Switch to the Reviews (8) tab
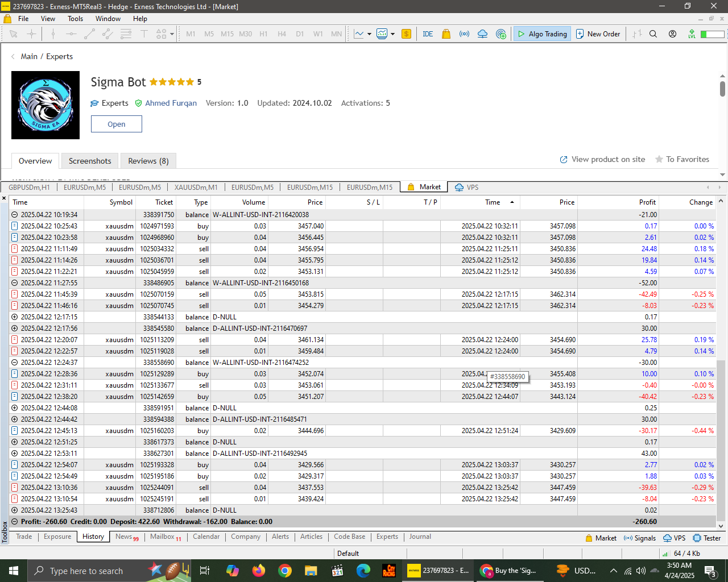 (x=148, y=161)
